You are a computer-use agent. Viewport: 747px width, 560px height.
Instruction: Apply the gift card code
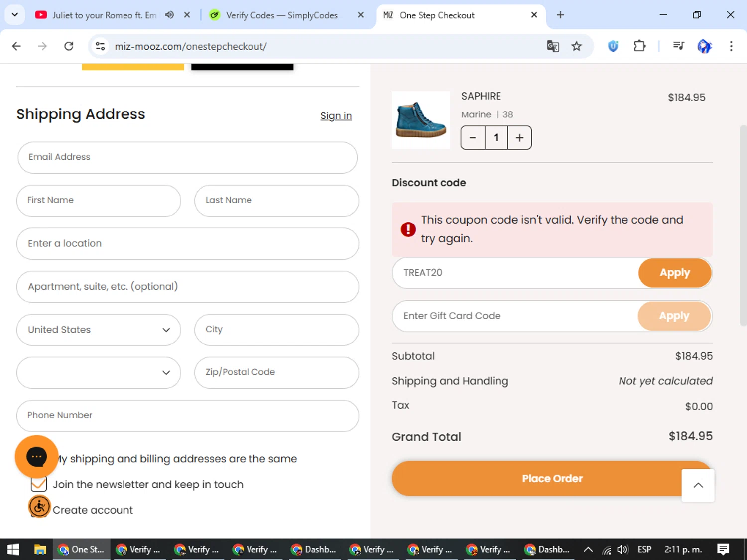click(674, 316)
